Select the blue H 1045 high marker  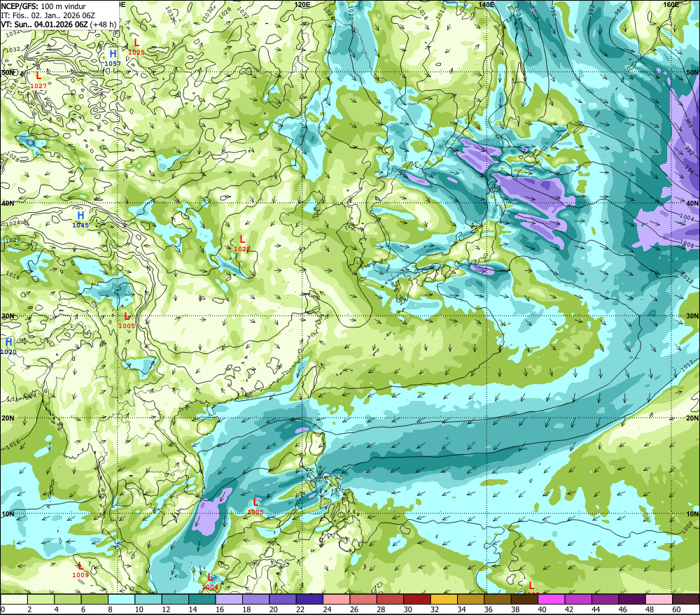pos(80,220)
